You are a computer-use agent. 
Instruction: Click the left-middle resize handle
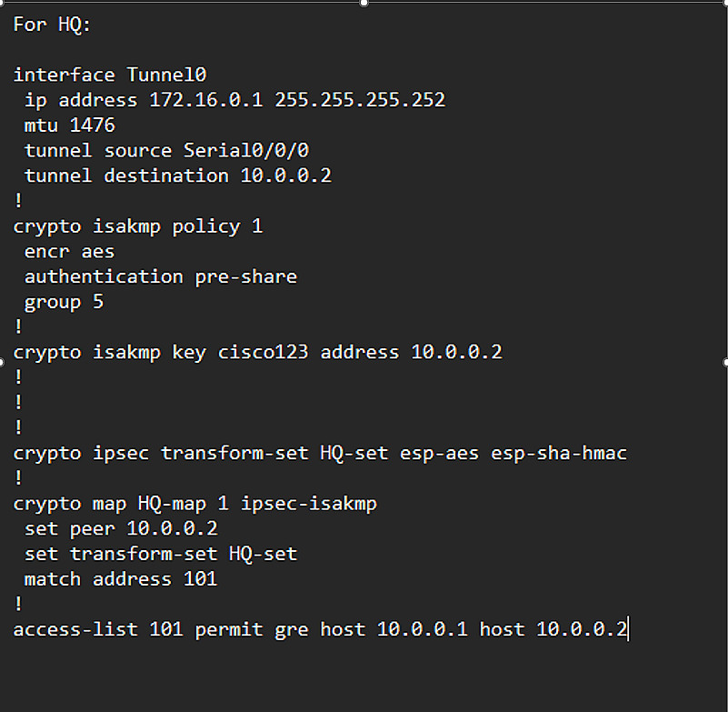click(2, 362)
